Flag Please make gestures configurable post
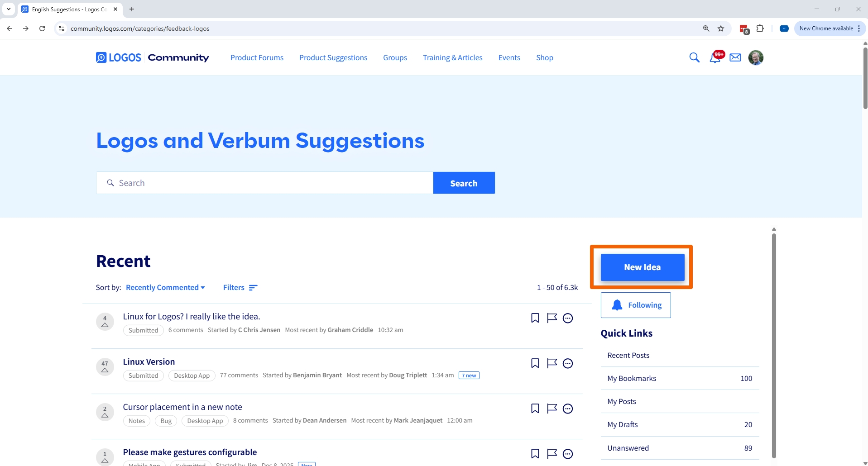 point(551,454)
